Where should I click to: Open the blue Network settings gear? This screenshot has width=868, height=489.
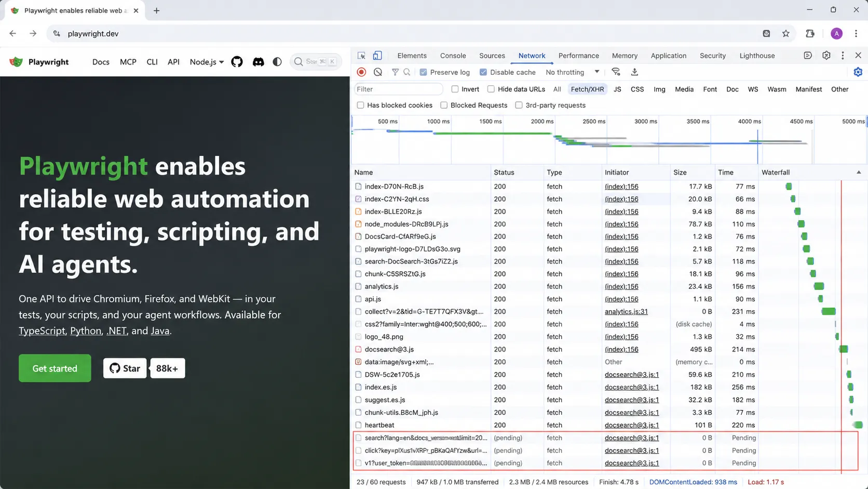tap(858, 72)
